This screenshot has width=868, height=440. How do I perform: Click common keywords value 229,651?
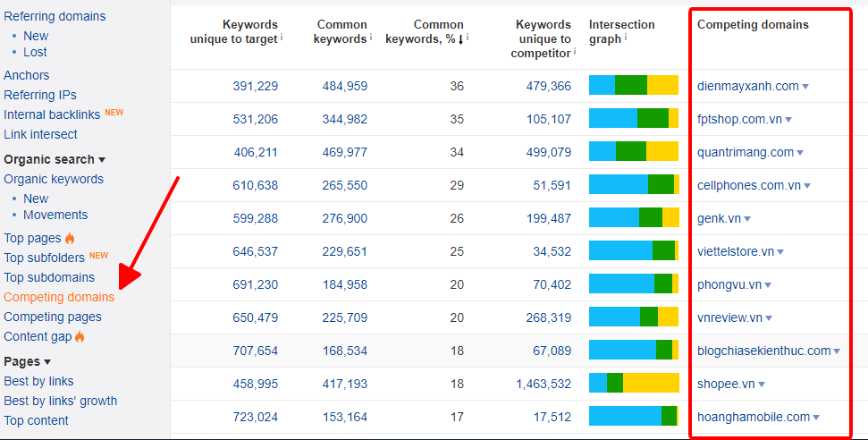(x=344, y=251)
